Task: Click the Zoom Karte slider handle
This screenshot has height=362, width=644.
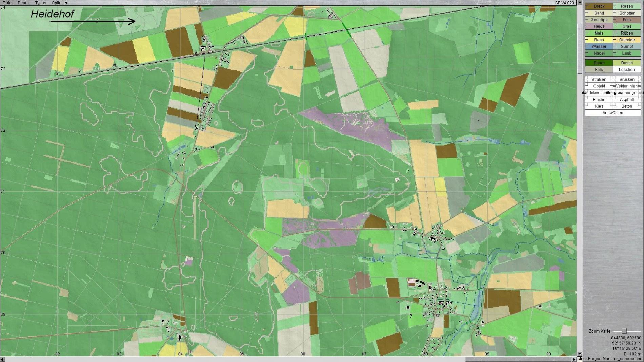Action: (624, 331)
